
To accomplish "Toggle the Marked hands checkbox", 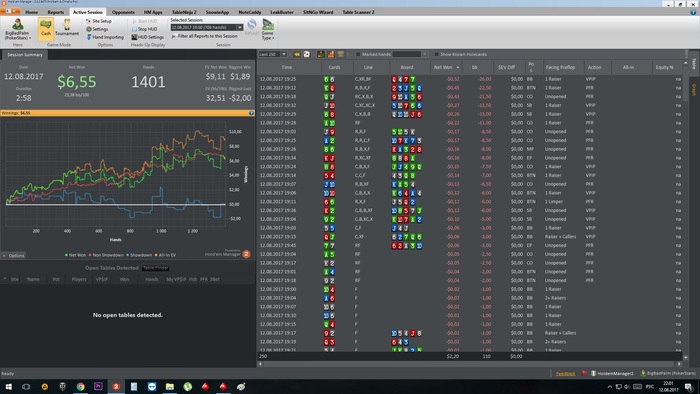I will 358,54.
